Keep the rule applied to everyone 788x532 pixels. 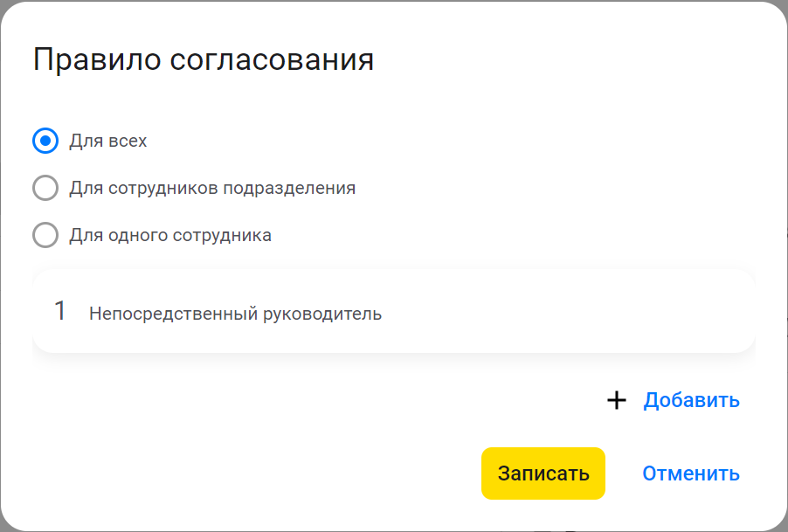point(45,141)
